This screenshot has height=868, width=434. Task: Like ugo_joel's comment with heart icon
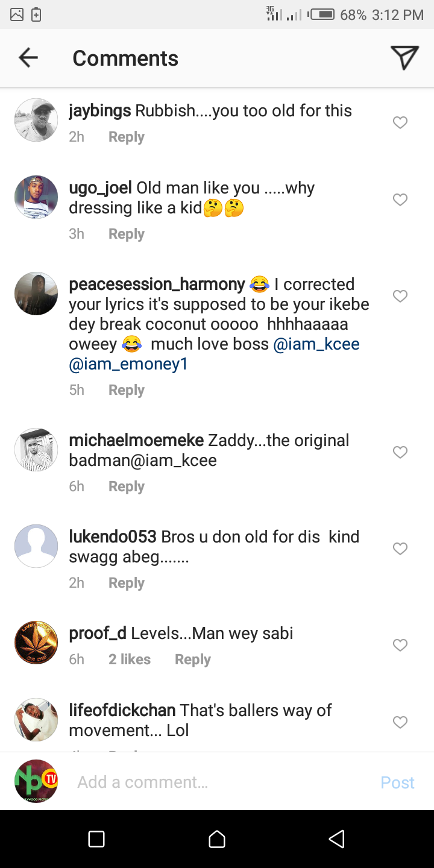click(400, 200)
